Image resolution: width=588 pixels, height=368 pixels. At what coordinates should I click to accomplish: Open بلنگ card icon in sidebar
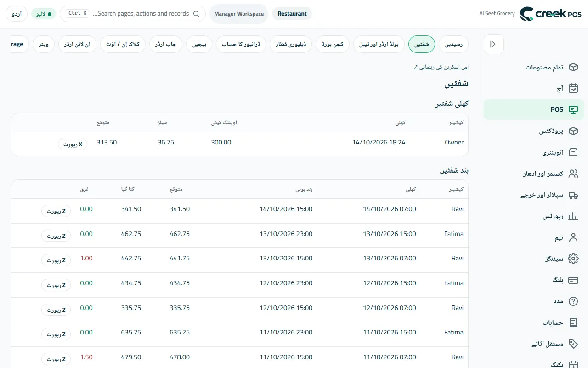pyautogui.click(x=573, y=280)
